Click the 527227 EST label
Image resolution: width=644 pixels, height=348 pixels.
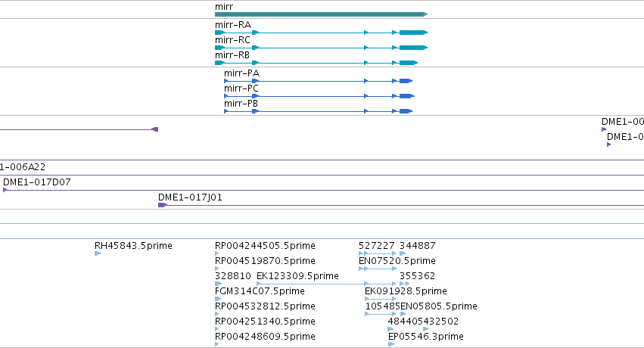pos(377,246)
